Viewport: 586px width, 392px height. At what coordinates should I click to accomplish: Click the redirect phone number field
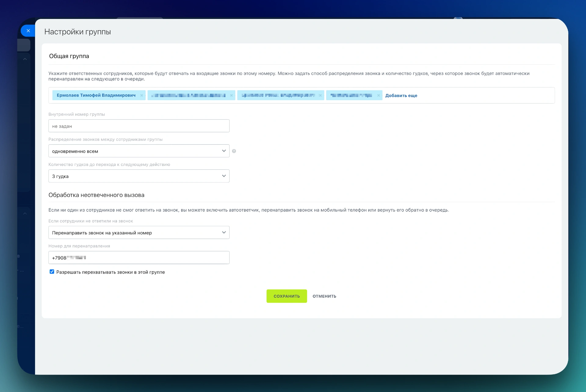click(139, 258)
